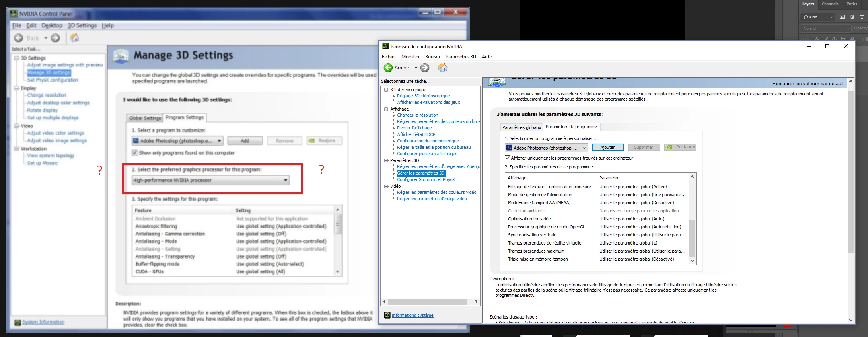Switch to the Global Settings tab
This screenshot has height=337, width=868.
click(x=145, y=118)
